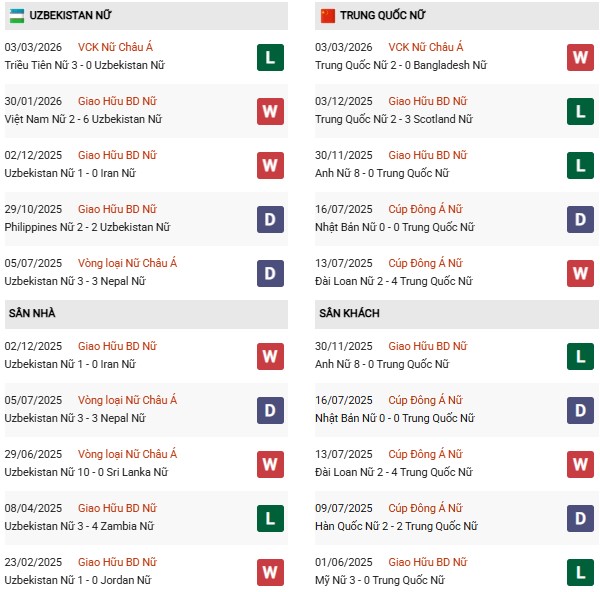Image resolution: width=600 pixels, height=592 pixels.
Task: Click the D badge for Nhật Bản 16/07 top match
Action: (x=580, y=218)
